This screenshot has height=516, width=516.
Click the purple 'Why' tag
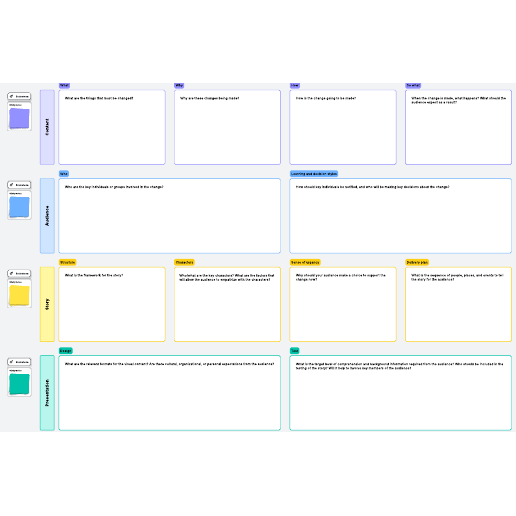tap(179, 85)
